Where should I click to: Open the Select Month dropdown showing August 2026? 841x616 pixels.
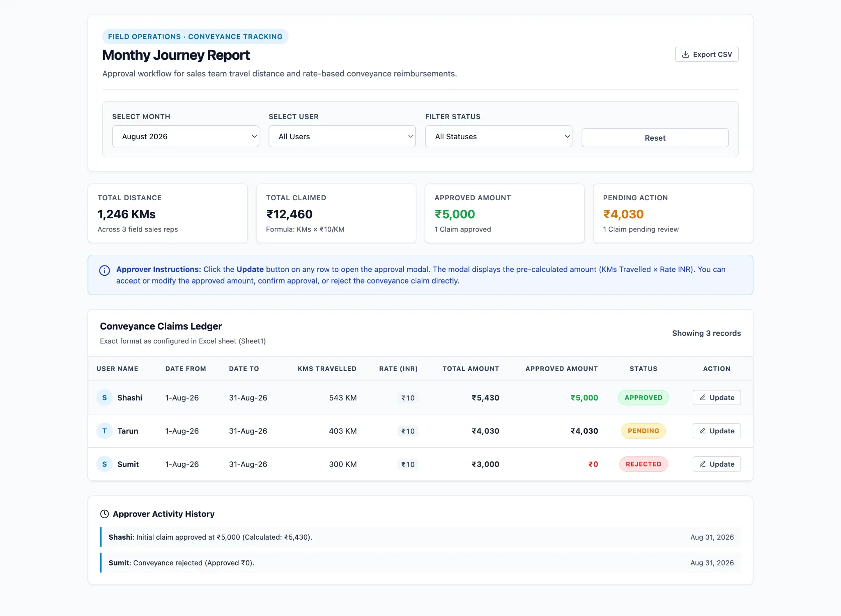coord(186,136)
